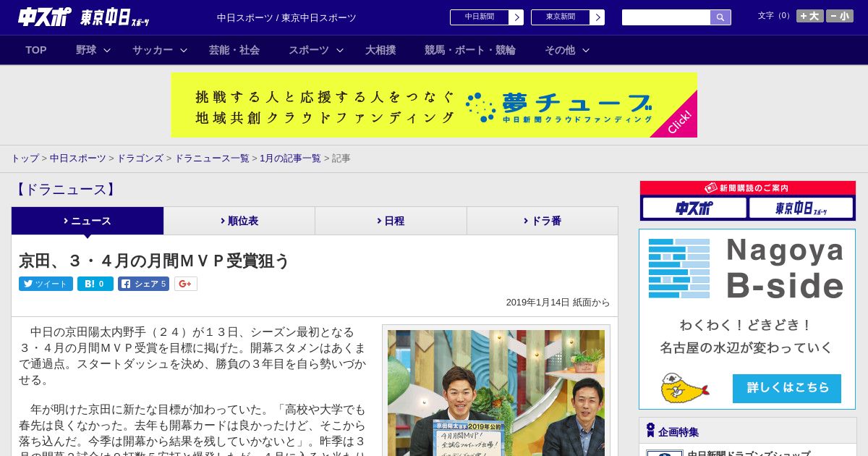Increase font size with 大 button
The image size is (868, 456).
click(x=809, y=16)
